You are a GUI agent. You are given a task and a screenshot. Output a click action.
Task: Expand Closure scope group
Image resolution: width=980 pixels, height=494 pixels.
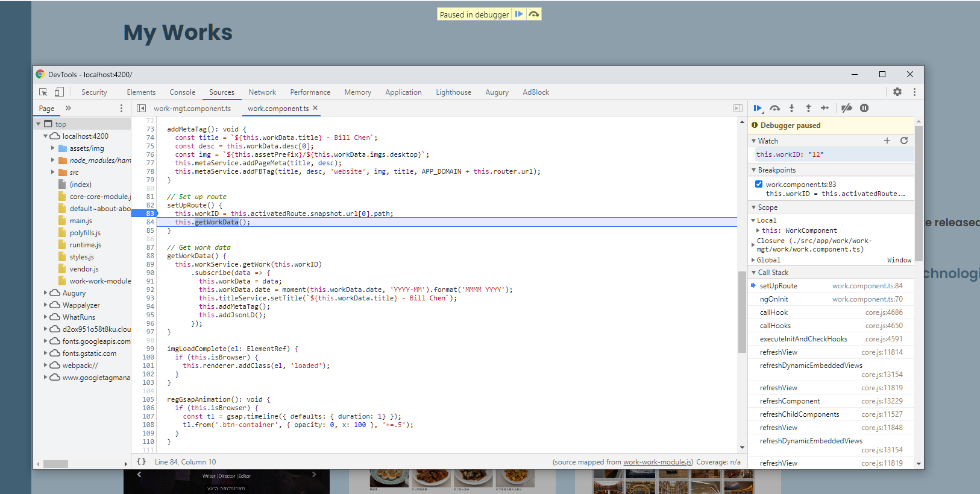753,245
